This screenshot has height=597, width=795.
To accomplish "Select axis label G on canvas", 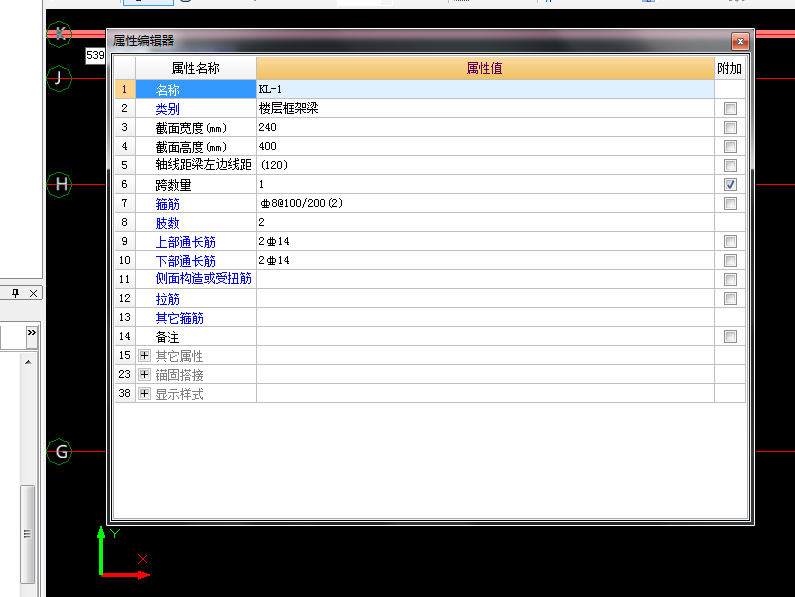I will tap(59, 451).
